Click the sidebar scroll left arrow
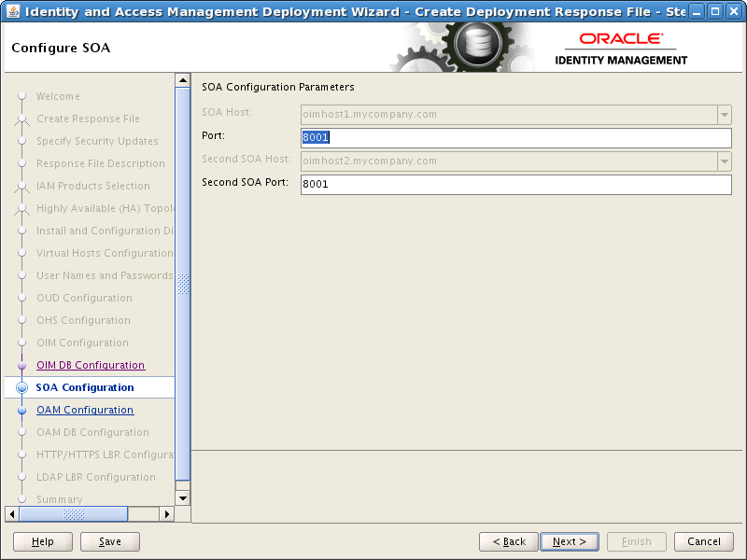Viewport: 747px width, 560px height. (x=12, y=514)
